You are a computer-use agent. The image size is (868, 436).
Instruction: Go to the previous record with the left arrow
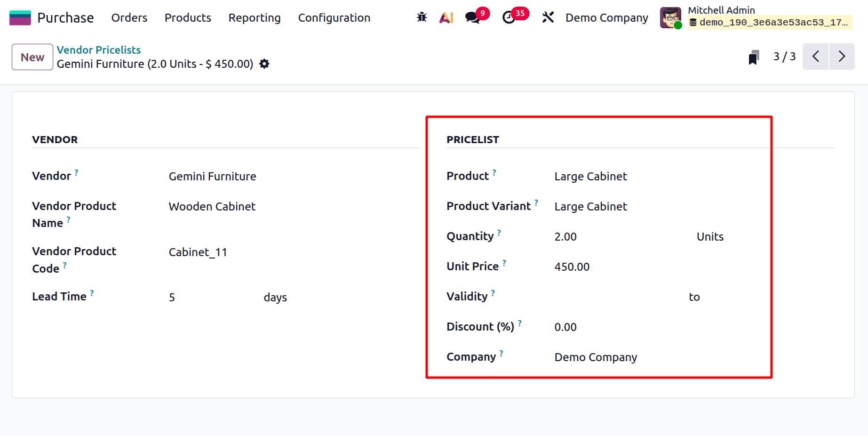pos(815,57)
